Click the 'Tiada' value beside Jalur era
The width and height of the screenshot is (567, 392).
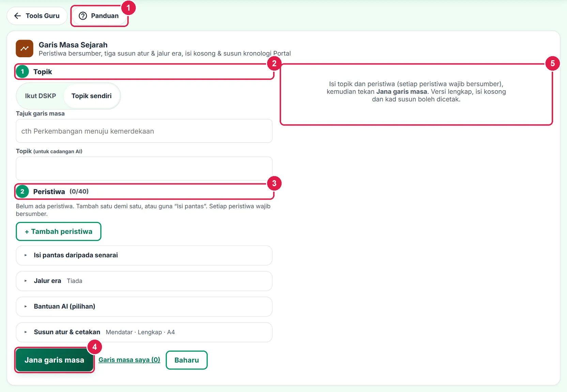(x=75, y=281)
